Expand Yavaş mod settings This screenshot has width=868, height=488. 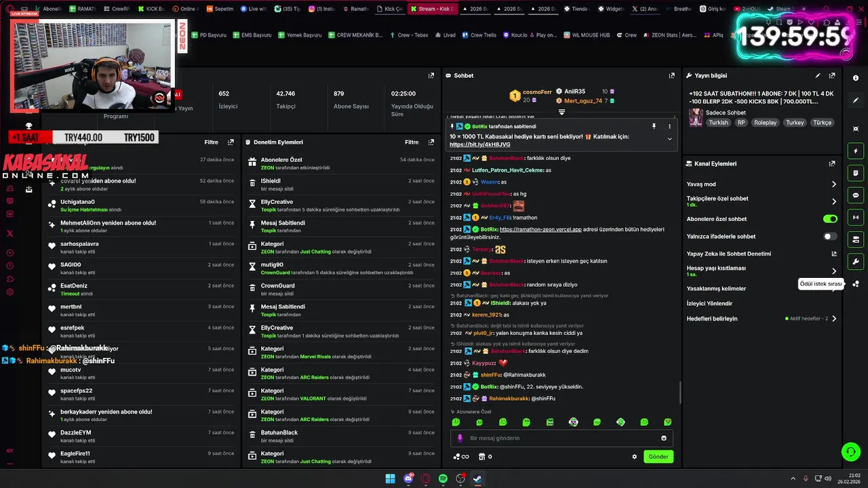[x=833, y=184]
